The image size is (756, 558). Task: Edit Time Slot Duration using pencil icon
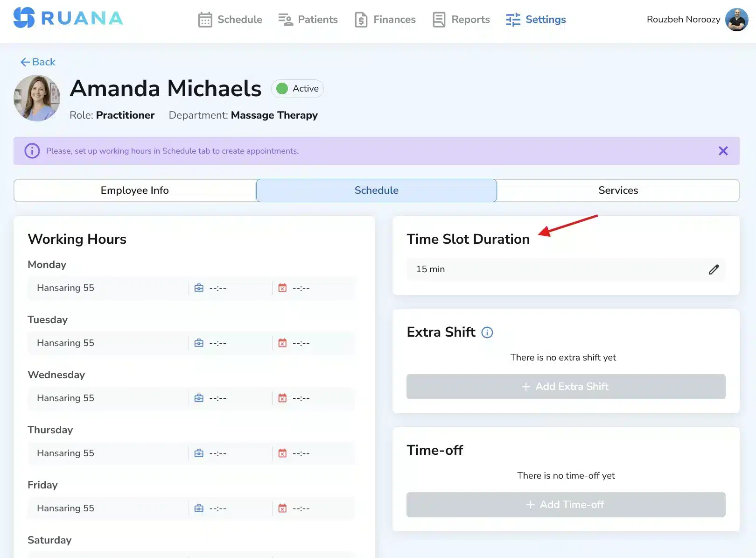coord(714,269)
